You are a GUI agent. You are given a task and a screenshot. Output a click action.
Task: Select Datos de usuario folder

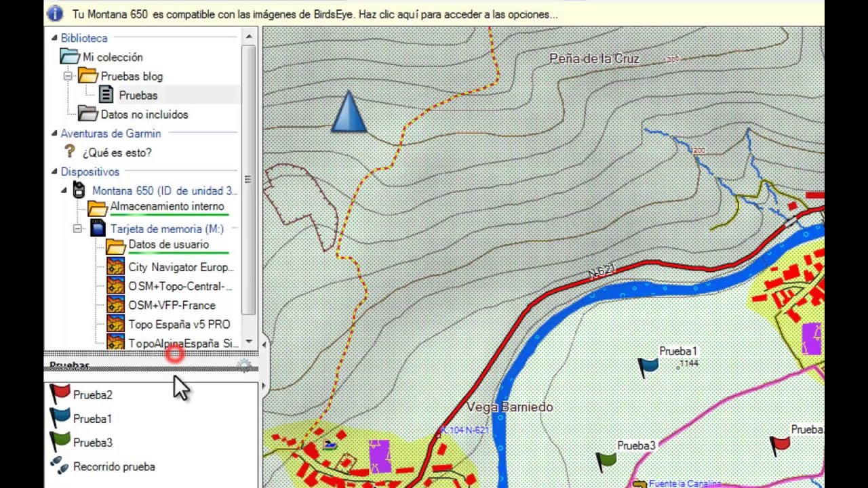169,245
